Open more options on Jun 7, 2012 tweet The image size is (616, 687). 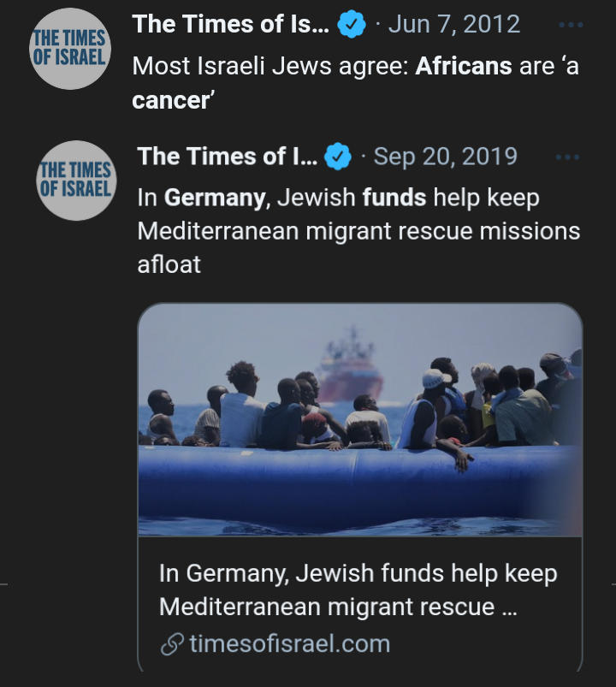click(x=570, y=26)
